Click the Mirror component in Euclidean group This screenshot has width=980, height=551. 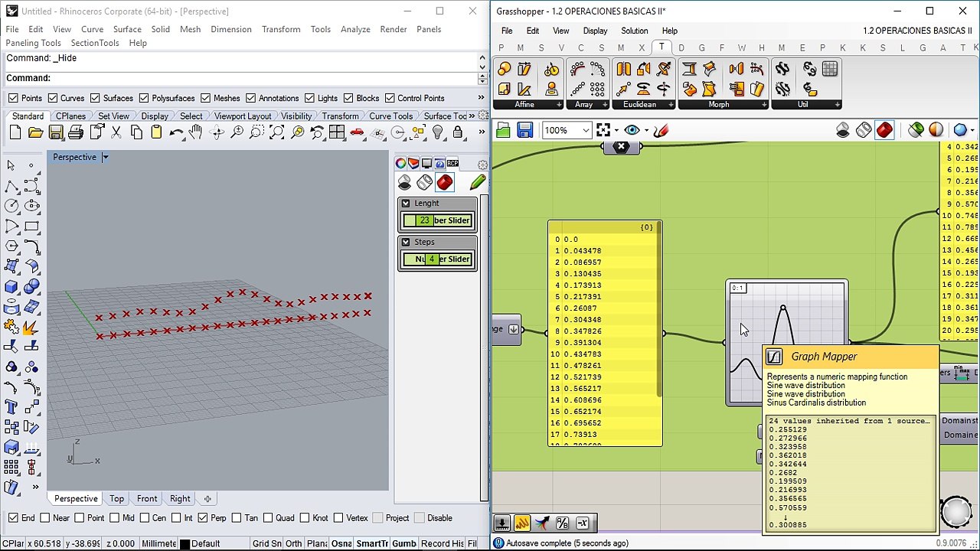pyautogui.click(x=623, y=70)
